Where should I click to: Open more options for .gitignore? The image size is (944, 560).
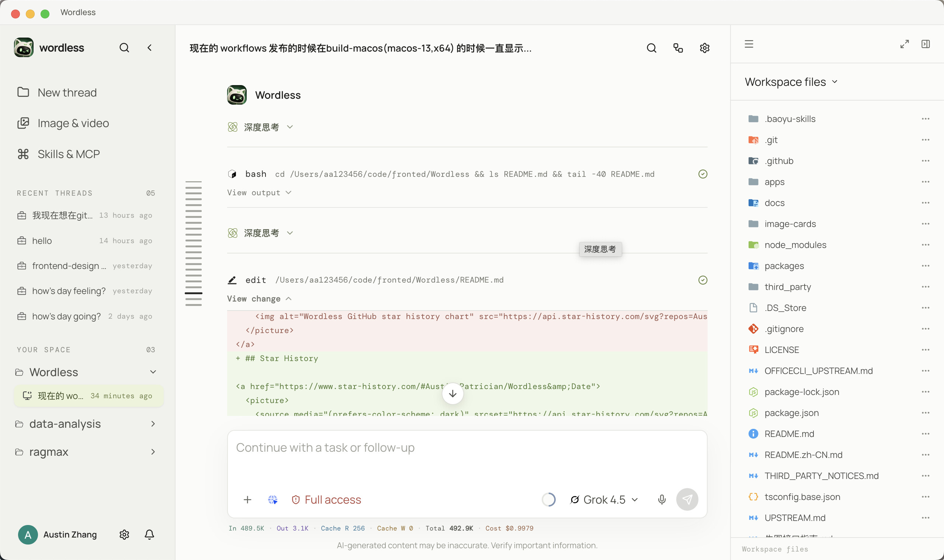tap(926, 329)
